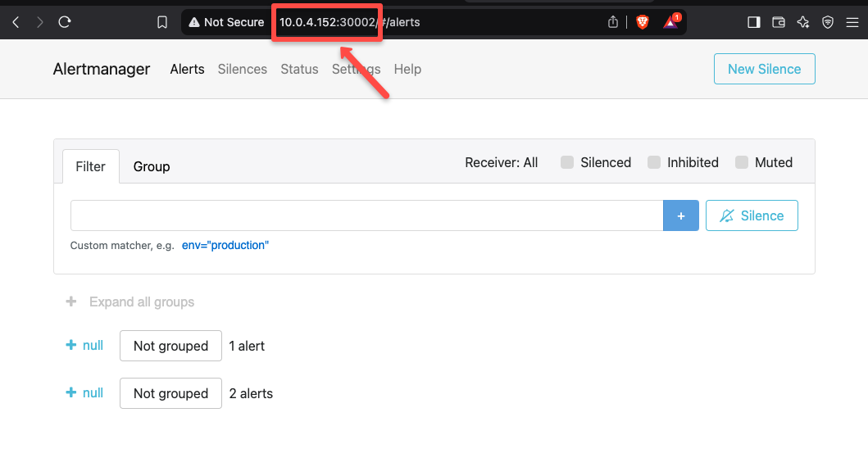This screenshot has height=467, width=868.
Task: Expand the null group with 2 alerts
Action: click(84, 393)
